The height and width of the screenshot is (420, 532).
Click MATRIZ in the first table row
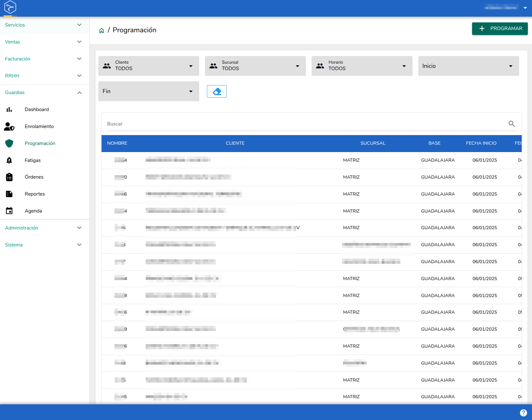pyautogui.click(x=351, y=160)
